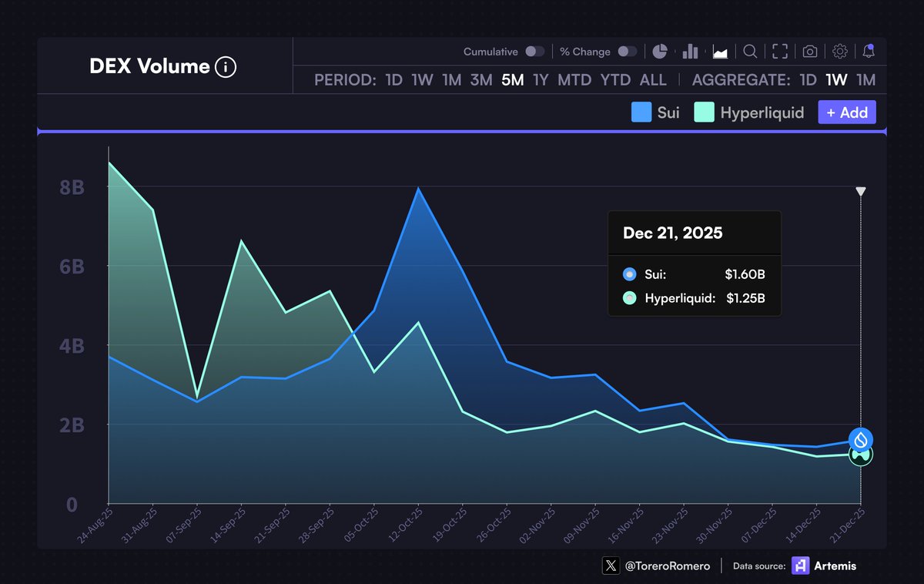Set period to 1Y
Viewport: 924px width, 584px height.
pyautogui.click(x=541, y=80)
